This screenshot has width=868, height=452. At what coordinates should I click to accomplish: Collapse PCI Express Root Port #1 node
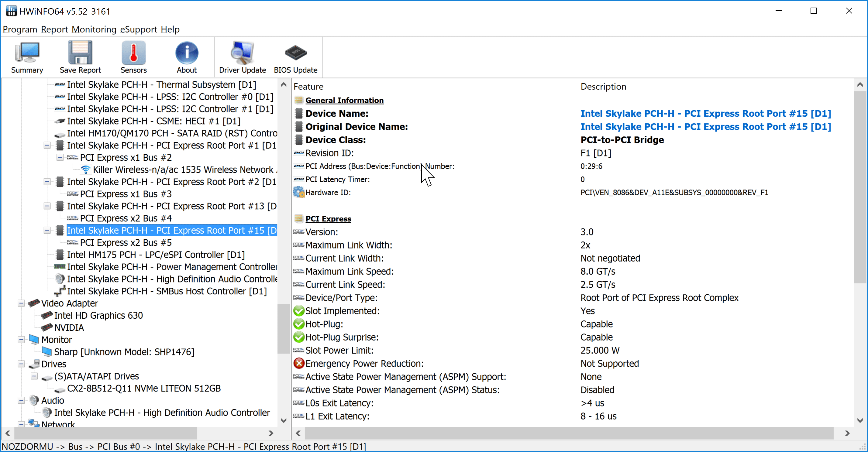[x=47, y=146]
